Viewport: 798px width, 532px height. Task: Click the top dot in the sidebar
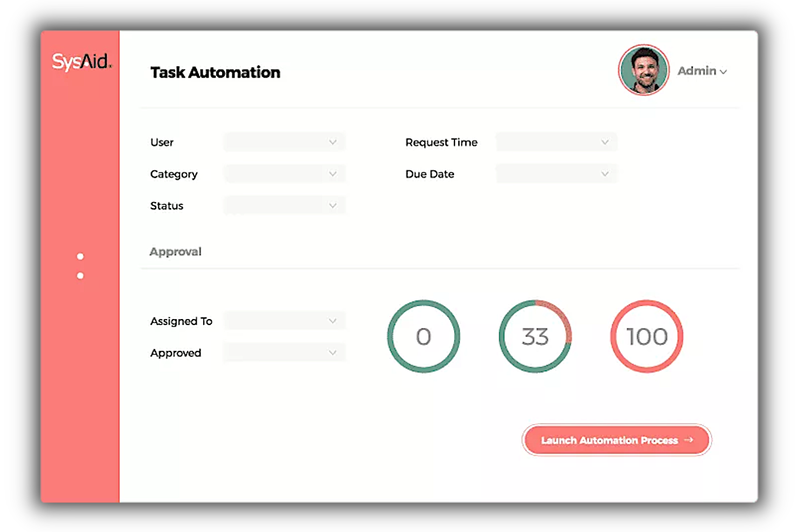80,255
